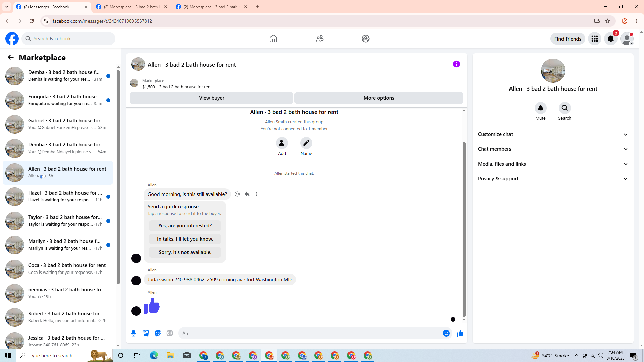644x362 pixels.
Task: Toggle the conversation information panel
Action: click(x=456, y=64)
